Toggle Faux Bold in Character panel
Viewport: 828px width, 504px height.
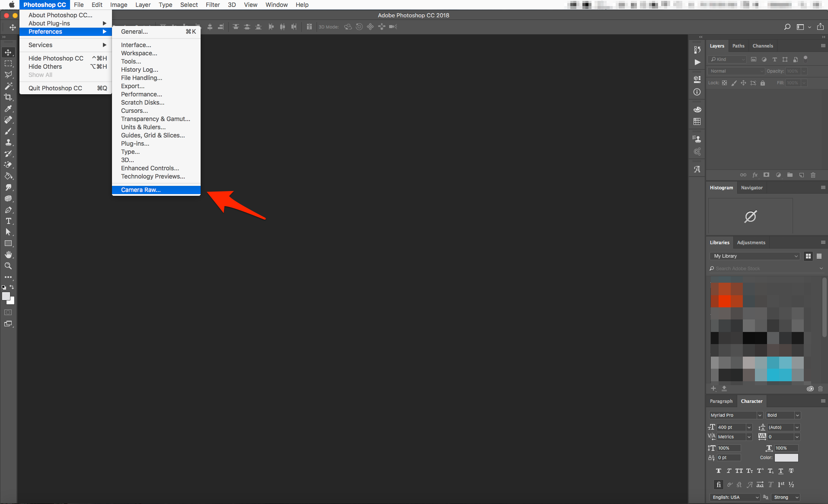(x=719, y=471)
